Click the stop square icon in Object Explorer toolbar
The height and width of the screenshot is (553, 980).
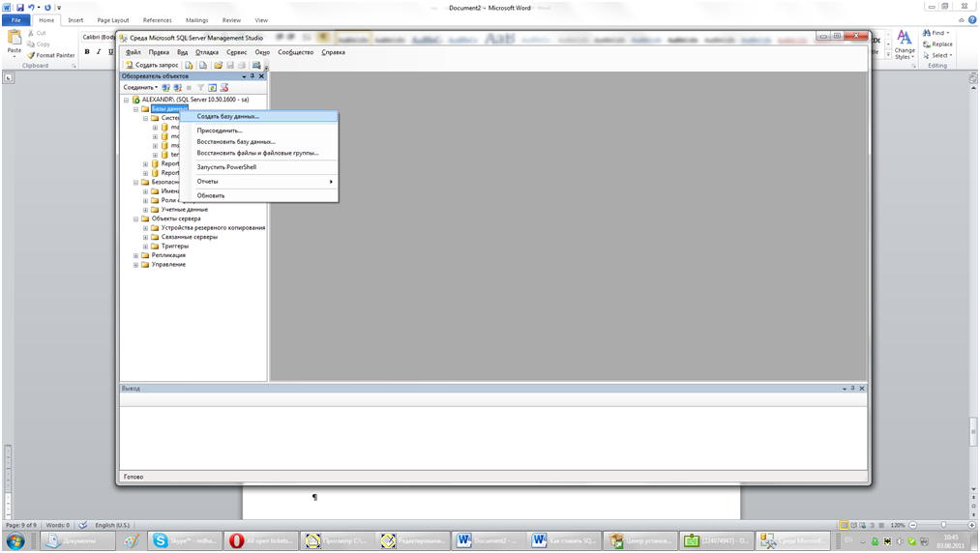[189, 87]
